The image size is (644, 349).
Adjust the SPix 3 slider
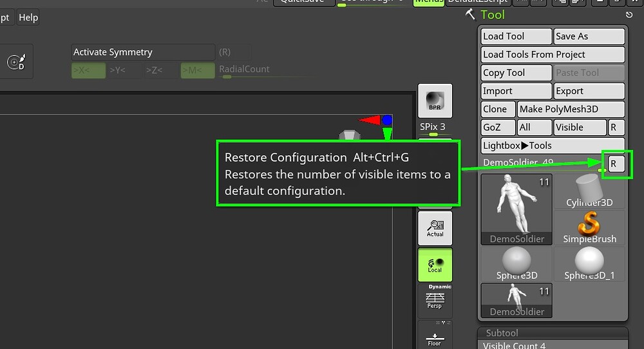point(435,128)
